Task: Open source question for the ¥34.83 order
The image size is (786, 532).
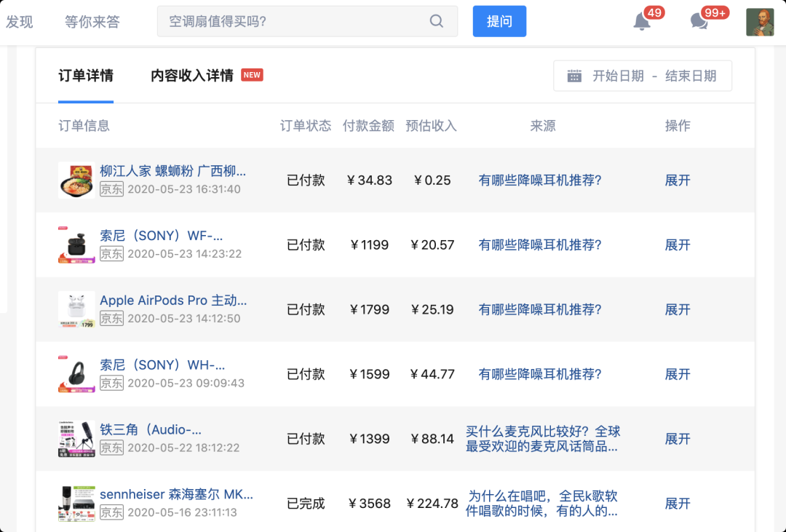Action: [540, 180]
